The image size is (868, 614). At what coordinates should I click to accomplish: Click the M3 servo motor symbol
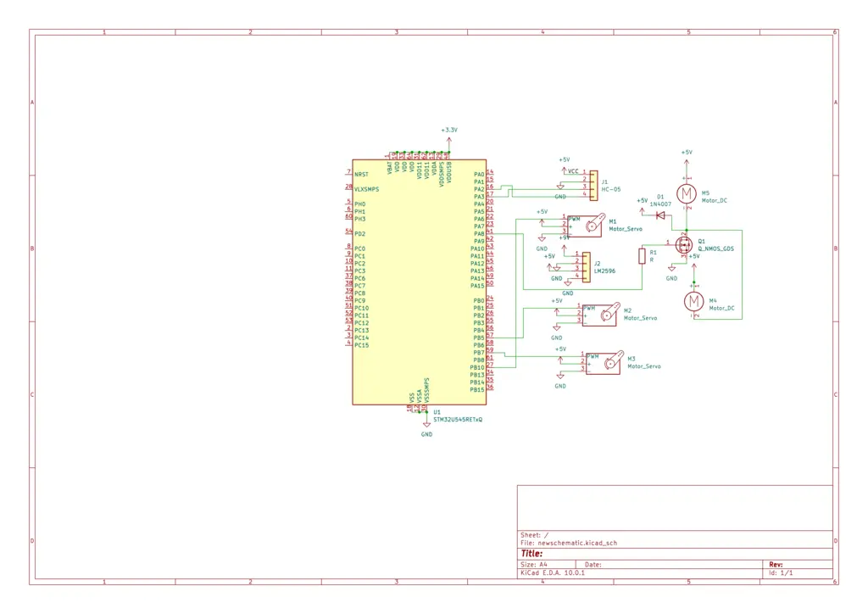point(605,363)
